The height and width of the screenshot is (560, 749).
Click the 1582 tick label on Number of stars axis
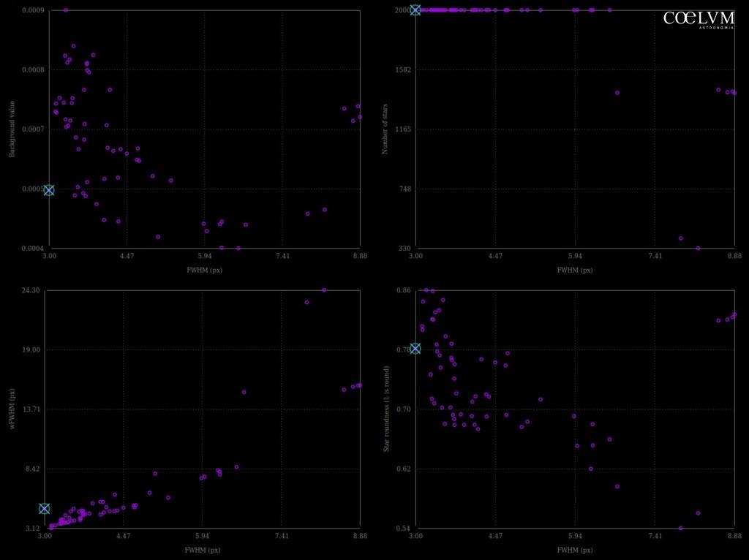pyautogui.click(x=402, y=70)
